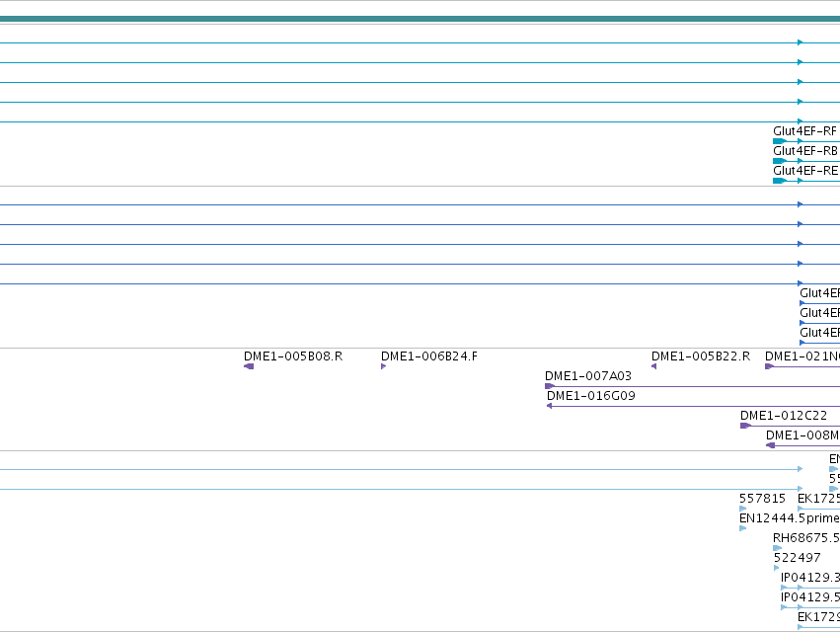Select the label beginning EK1725

coord(818,499)
